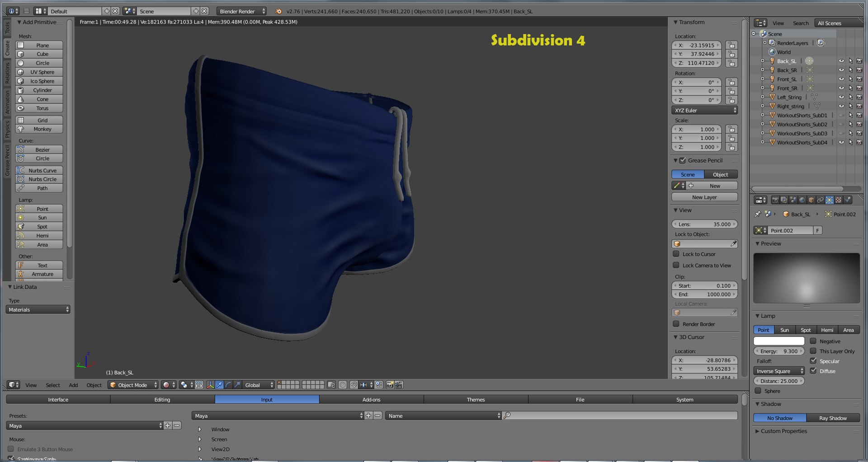This screenshot has width=868, height=462.
Task: Toggle the 3D manipulator widget icon
Action: (x=210, y=385)
